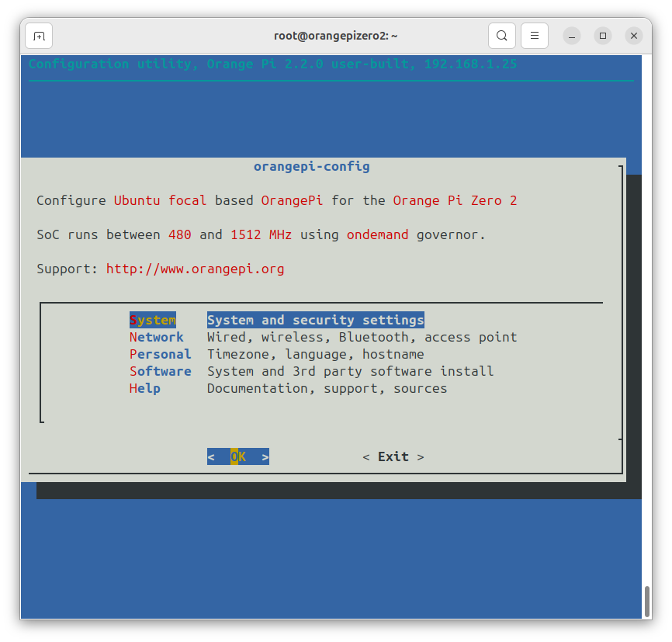This screenshot has height=642, width=672.
Task: Click the orangepi-config dialog title
Action: coord(312,166)
